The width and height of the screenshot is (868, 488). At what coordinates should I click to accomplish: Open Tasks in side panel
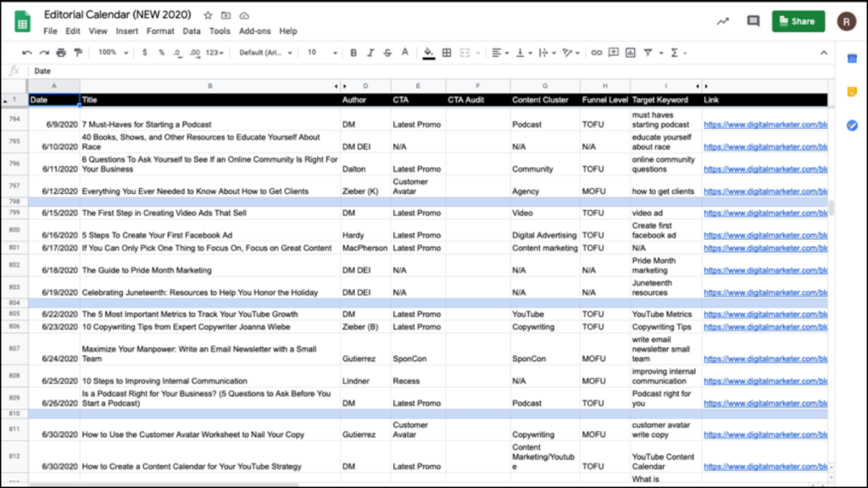[x=852, y=125]
